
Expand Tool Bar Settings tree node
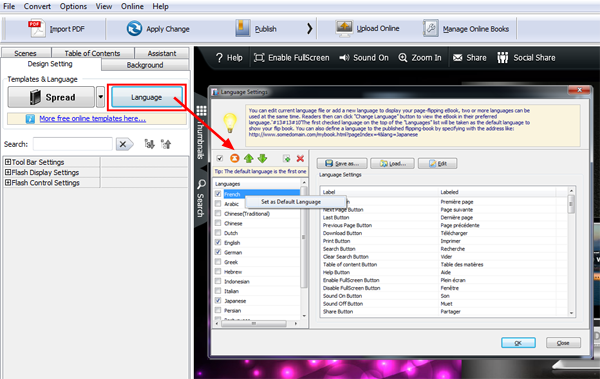click(8, 162)
